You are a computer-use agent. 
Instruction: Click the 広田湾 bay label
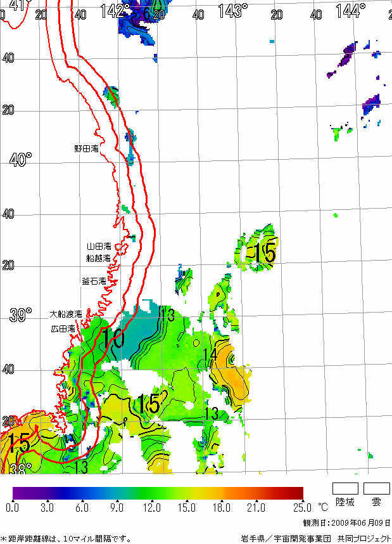63,328
